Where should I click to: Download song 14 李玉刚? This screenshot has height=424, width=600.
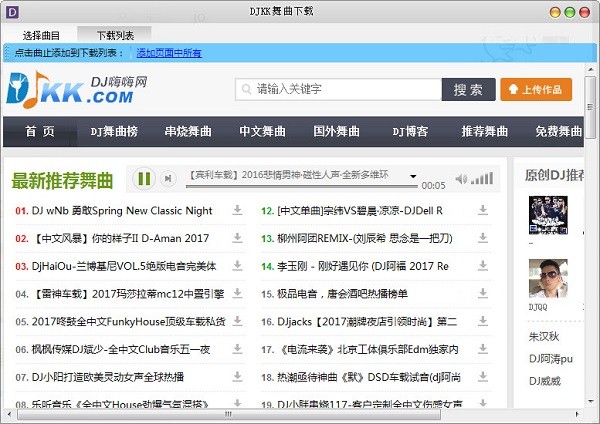483,265
